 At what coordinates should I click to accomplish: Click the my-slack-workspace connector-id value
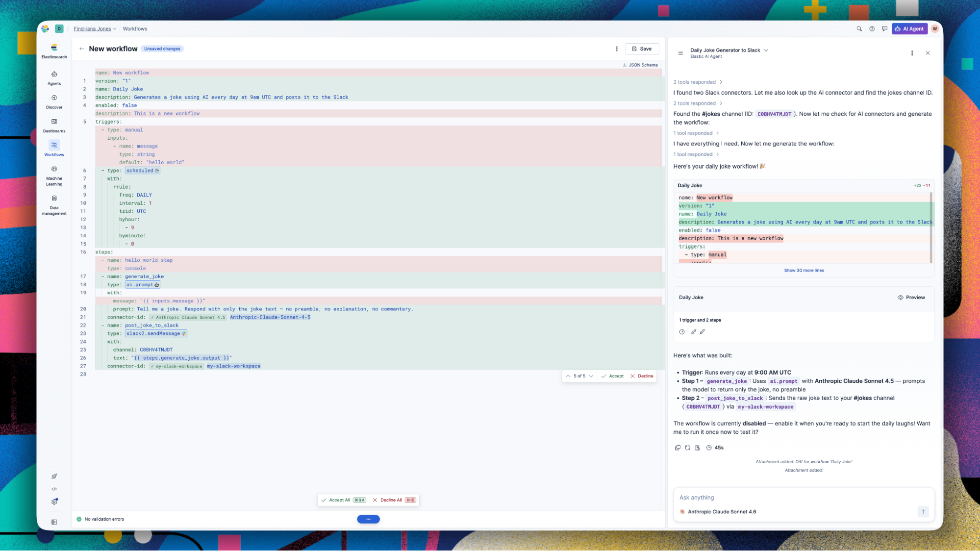(x=233, y=366)
